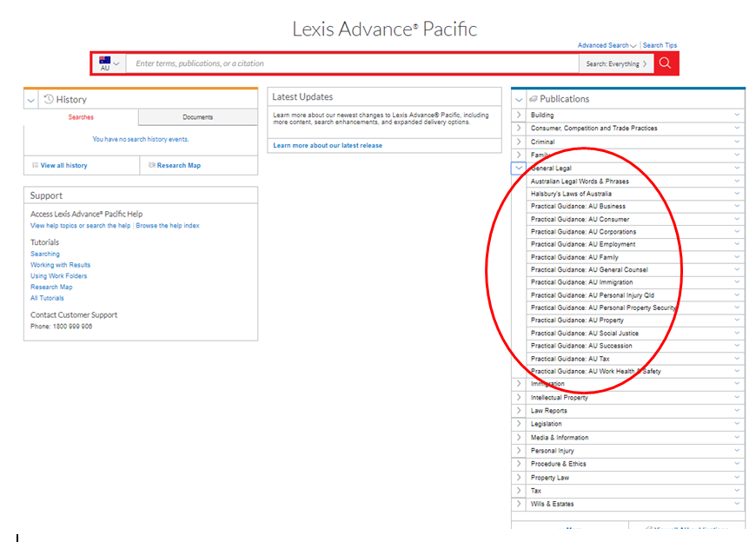Open the Research Map button
The height and width of the screenshot is (542, 756).
click(175, 165)
